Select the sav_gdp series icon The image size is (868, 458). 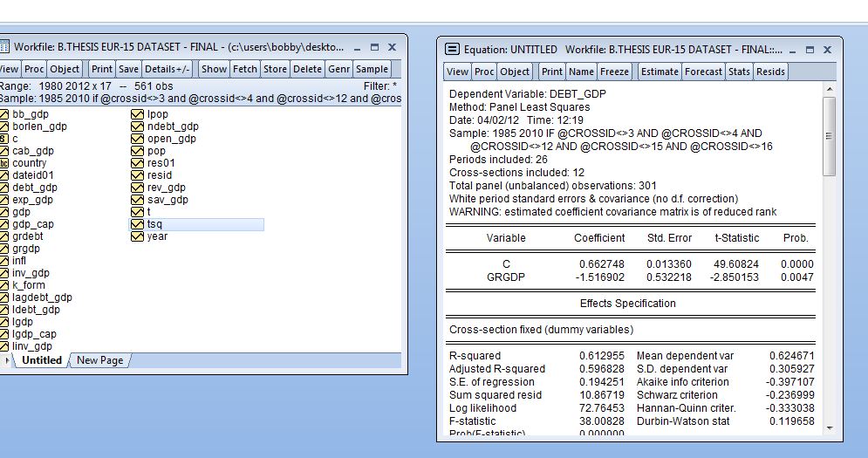point(137,200)
